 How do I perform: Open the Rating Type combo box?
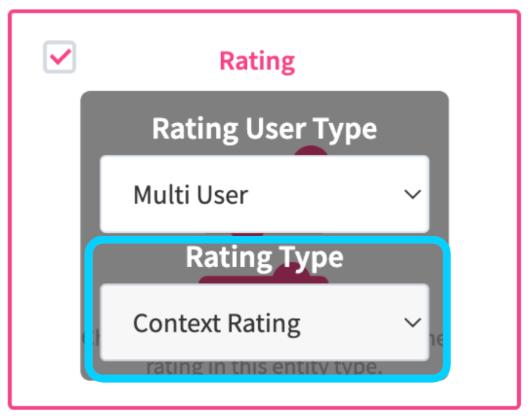tap(264, 323)
